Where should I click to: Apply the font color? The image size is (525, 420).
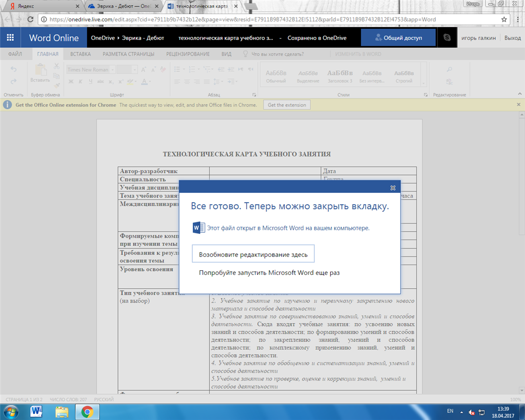(144, 82)
